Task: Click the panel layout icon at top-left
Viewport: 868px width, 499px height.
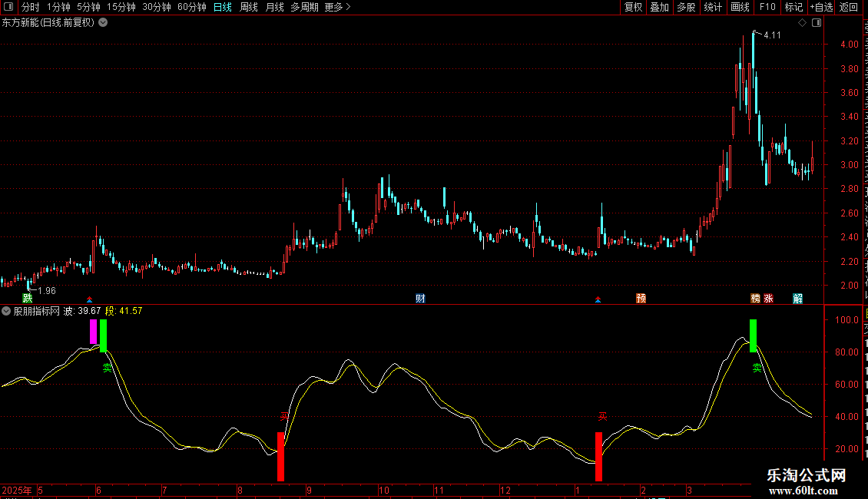Action: pos(8,7)
